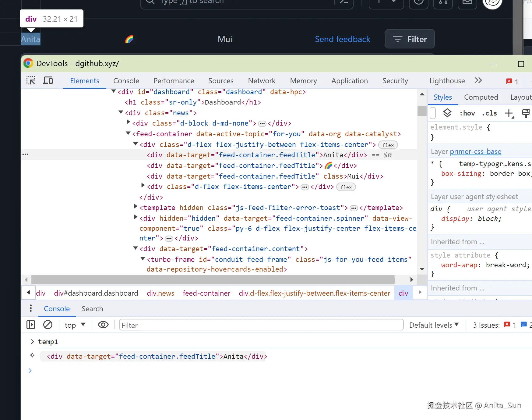
Task: Show the console sidebar icon
Action: tap(31, 325)
